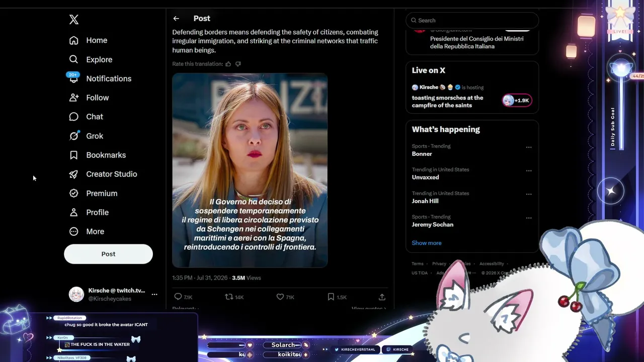Open the Privacy footer link
This screenshot has height=362, width=644.
tap(439, 263)
